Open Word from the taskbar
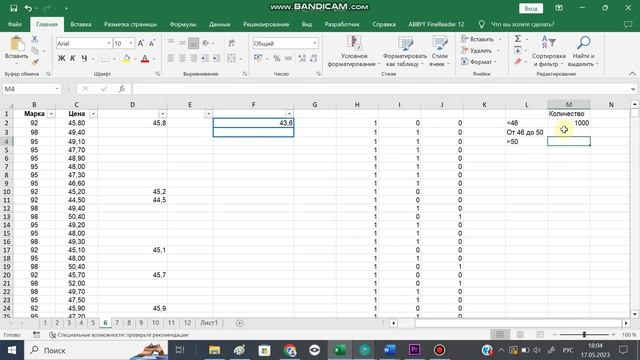 [x=389, y=350]
